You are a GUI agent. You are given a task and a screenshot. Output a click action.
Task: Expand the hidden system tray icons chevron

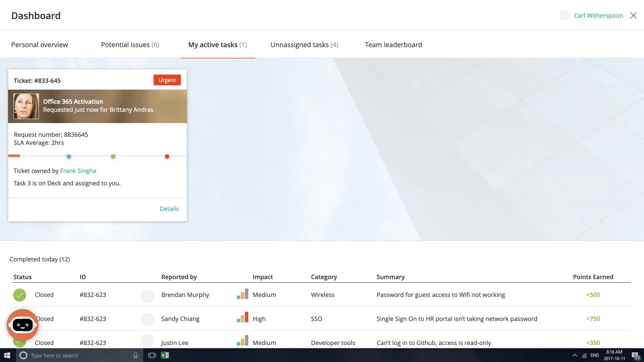pos(575,355)
